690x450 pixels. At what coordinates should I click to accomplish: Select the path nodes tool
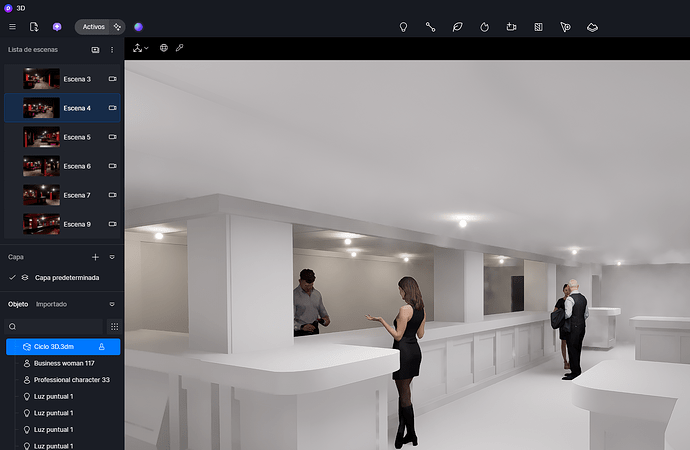(x=430, y=27)
